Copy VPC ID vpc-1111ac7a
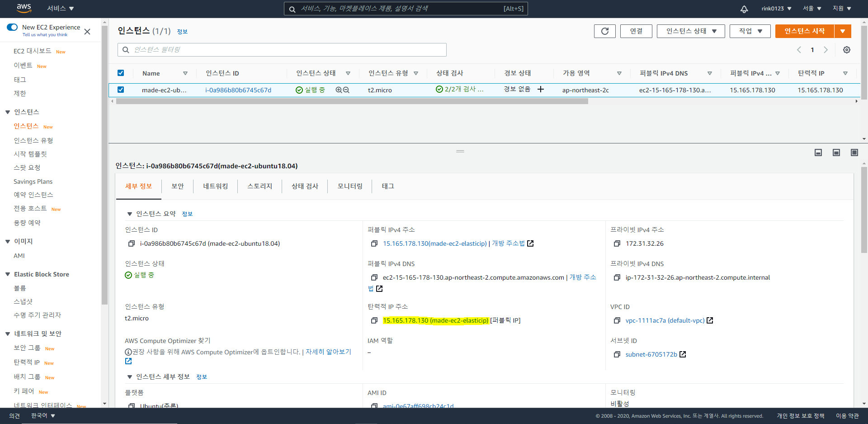The image size is (868, 424). click(617, 320)
